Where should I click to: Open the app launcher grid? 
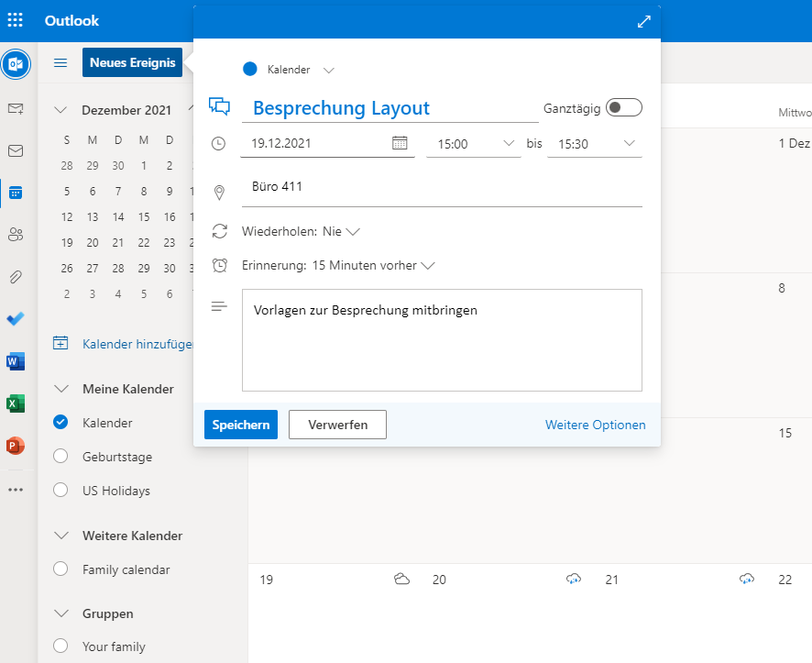coord(15,20)
